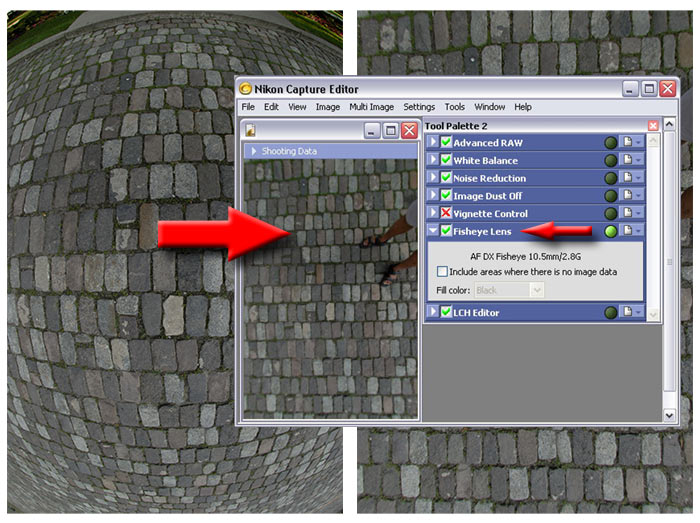Disable the Image Dust Off checkbox
This screenshot has height=523, width=700.
(446, 195)
